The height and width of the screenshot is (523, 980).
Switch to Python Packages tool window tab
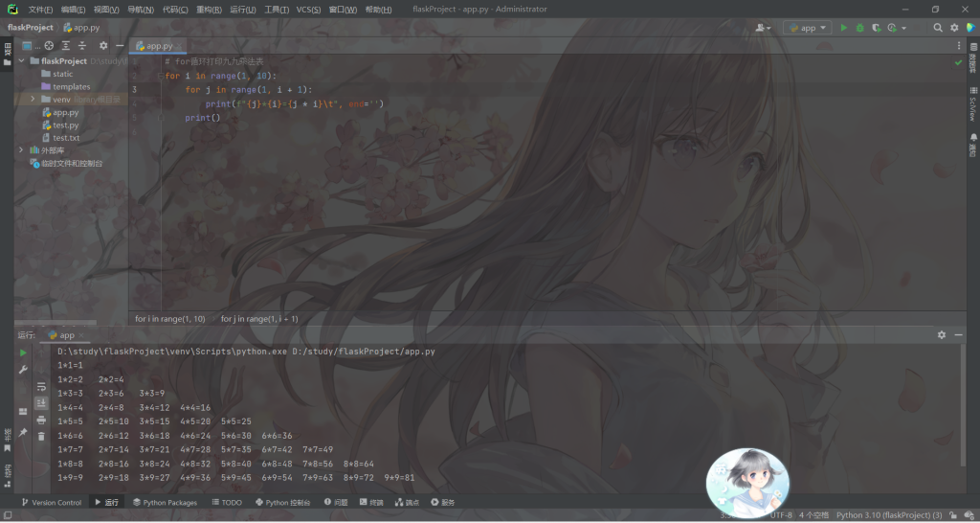point(165,502)
